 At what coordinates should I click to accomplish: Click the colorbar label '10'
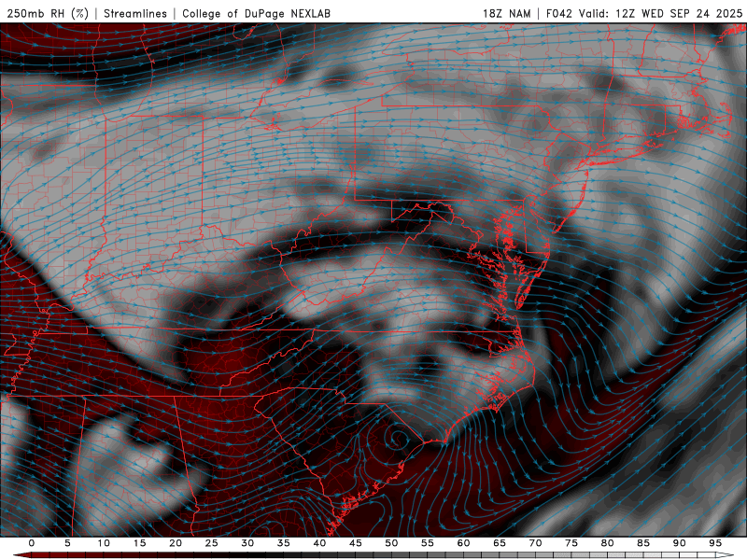tap(104, 543)
